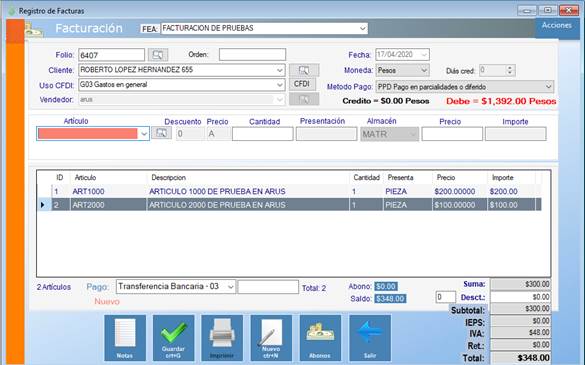The width and height of the screenshot is (585, 365).
Task: Click the Descuento entry field
Action: pyautogui.click(x=190, y=134)
